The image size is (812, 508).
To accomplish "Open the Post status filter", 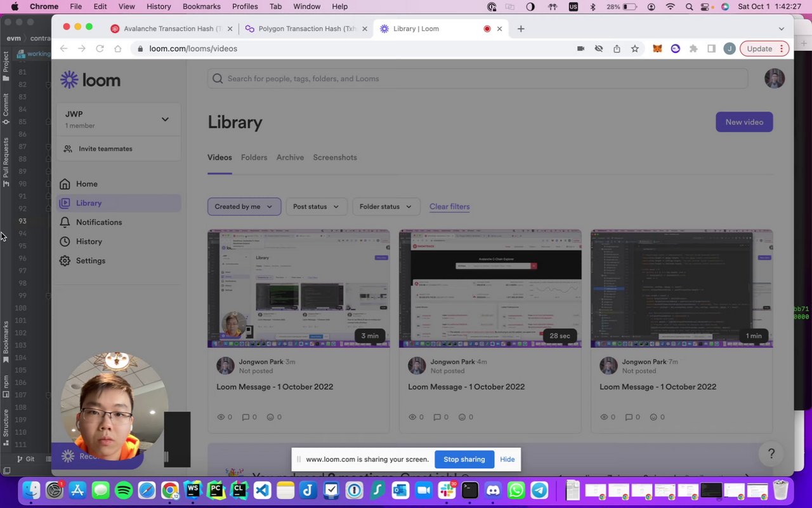I will click(316, 206).
